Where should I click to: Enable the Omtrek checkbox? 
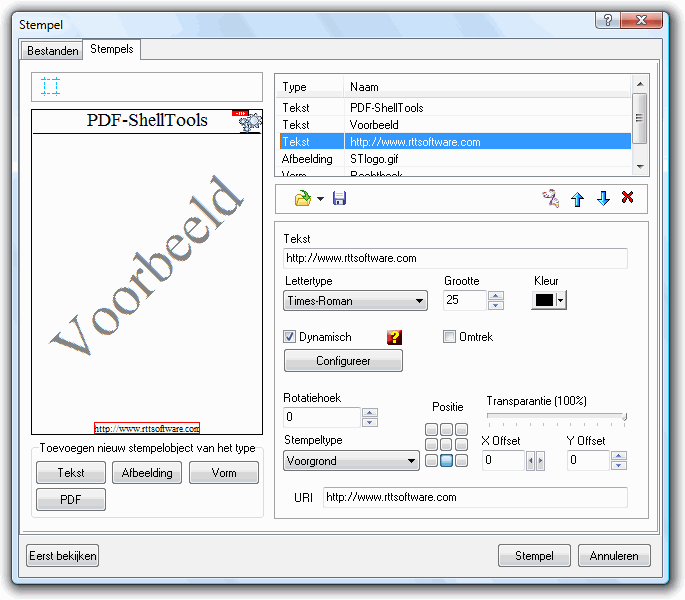[449, 336]
